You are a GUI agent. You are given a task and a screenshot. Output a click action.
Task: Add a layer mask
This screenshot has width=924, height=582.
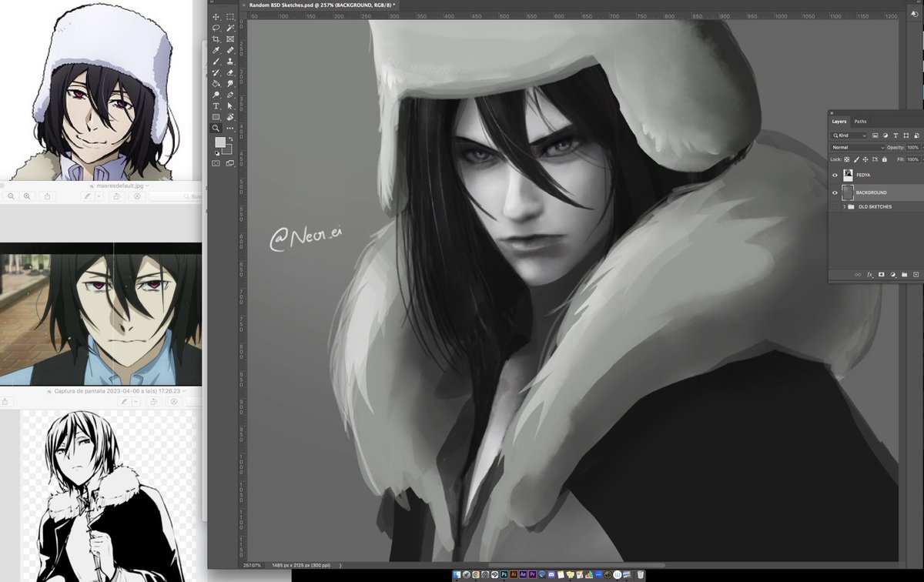(x=882, y=274)
